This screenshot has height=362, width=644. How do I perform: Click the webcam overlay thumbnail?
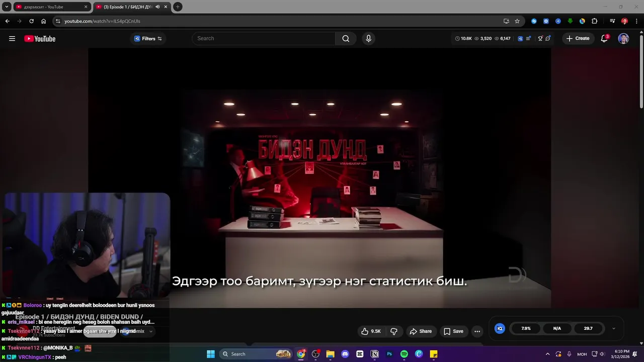click(x=86, y=245)
